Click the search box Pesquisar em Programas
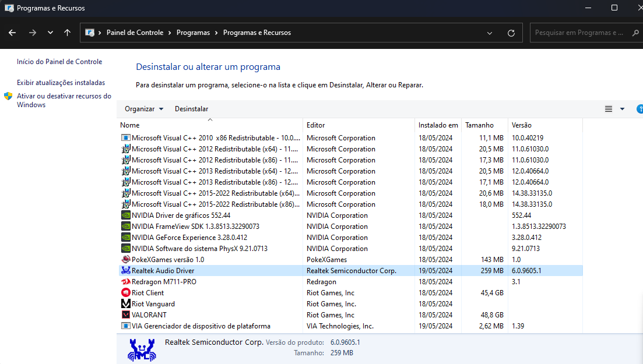The image size is (643, 364). click(579, 33)
